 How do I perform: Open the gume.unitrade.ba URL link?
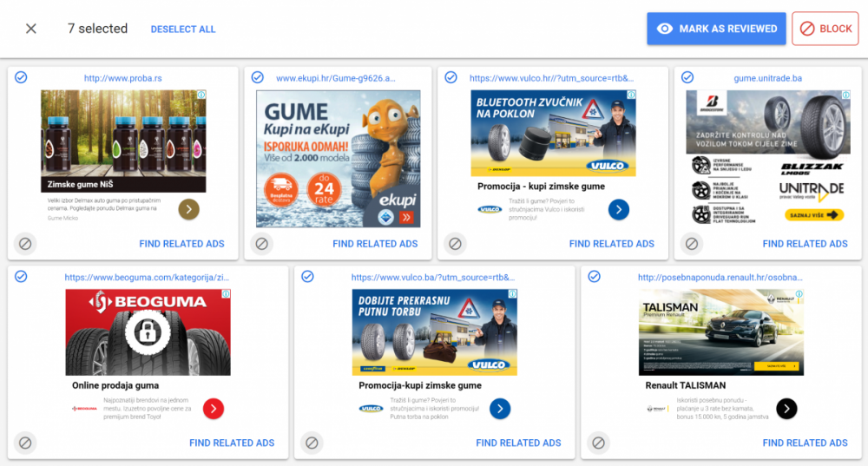[768, 78]
